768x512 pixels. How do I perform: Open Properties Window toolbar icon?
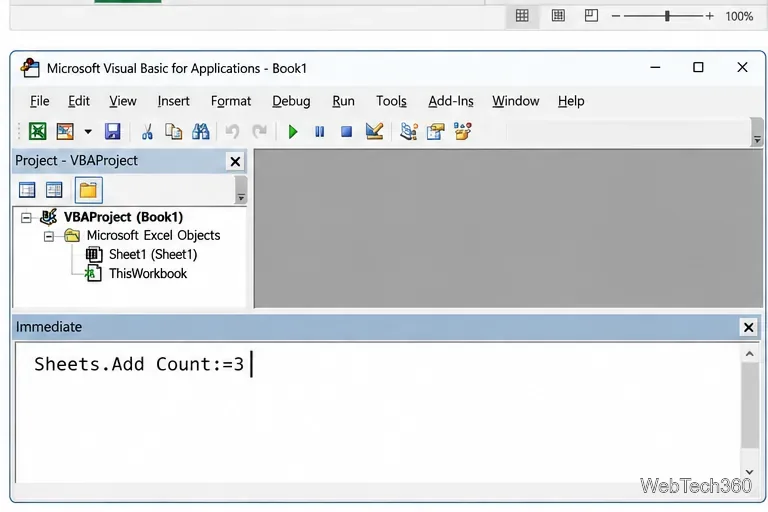coord(435,131)
